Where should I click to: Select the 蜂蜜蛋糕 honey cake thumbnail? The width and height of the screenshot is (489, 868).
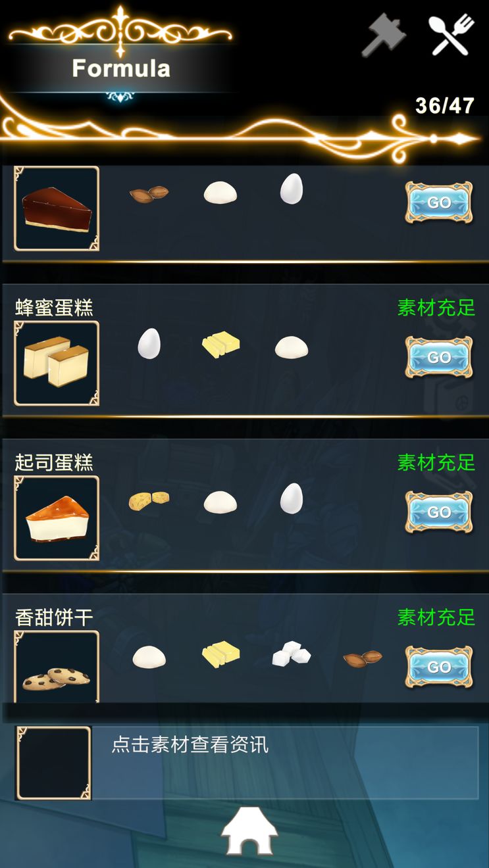coord(57,363)
